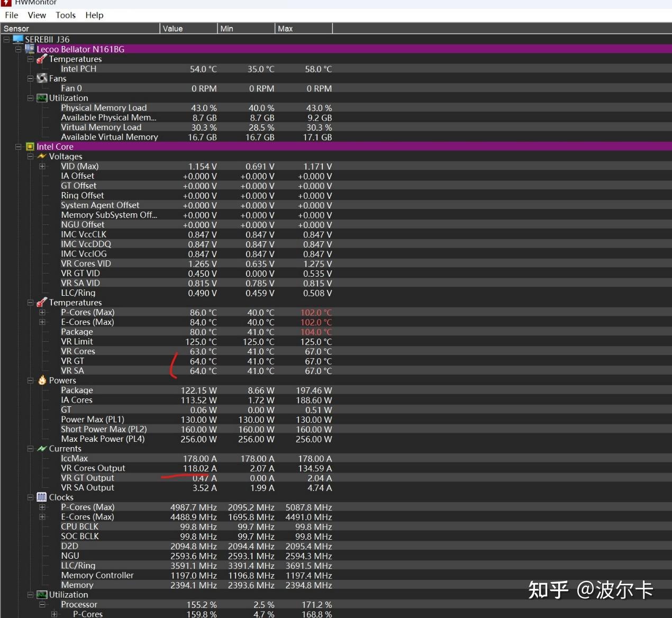Click the Currents waveform icon

pos(42,448)
